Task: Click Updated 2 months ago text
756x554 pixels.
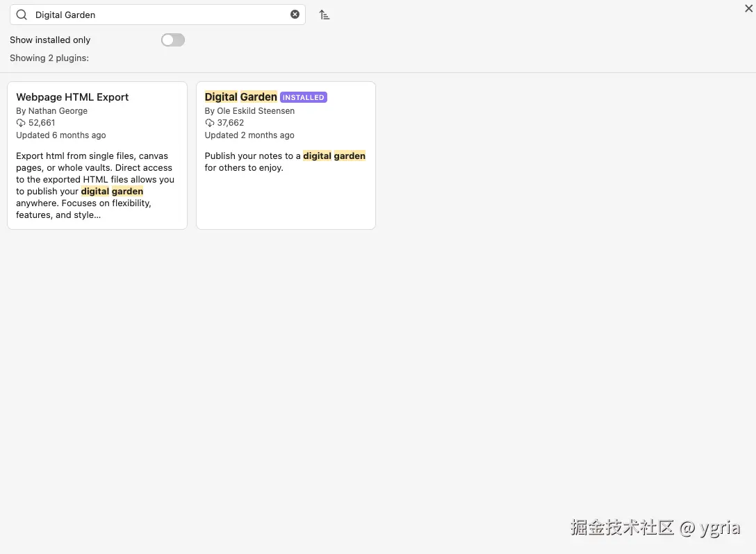Action: click(249, 135)
